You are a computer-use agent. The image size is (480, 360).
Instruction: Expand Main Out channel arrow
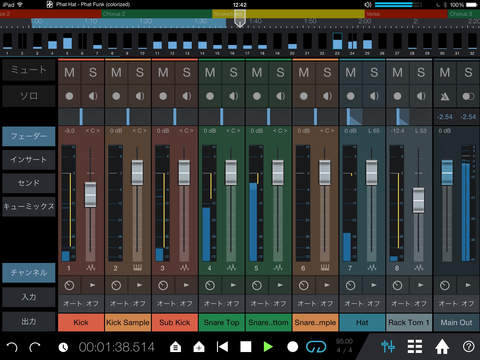point(468,285)
